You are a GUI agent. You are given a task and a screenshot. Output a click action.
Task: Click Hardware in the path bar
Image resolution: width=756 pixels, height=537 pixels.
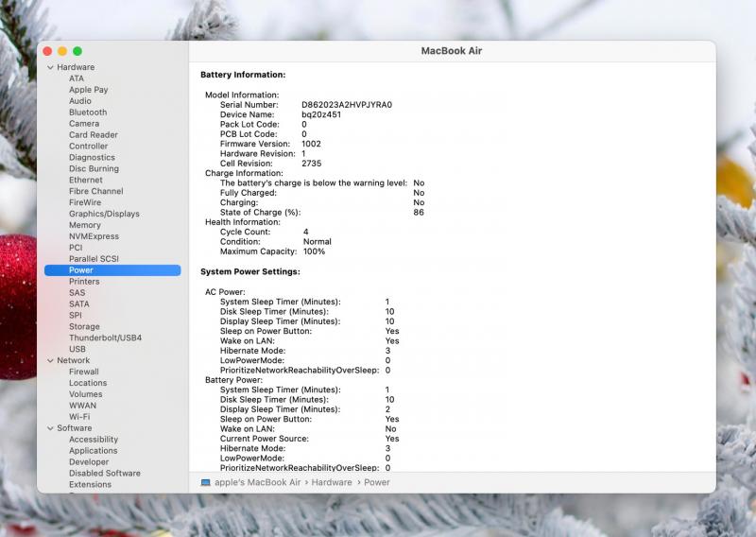pos(332,482)
